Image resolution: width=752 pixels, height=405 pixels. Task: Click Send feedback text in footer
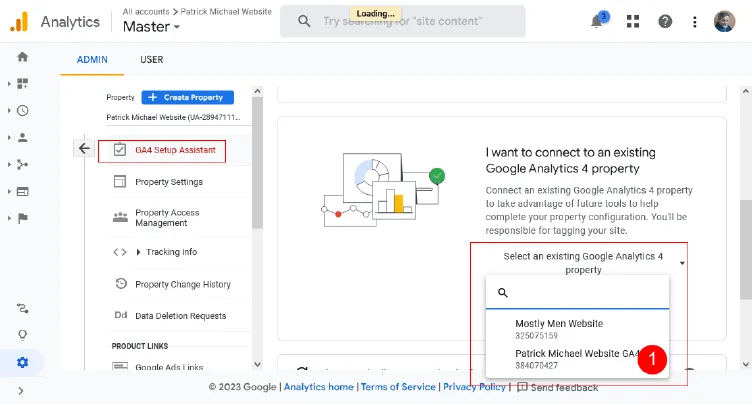point(564,387)
